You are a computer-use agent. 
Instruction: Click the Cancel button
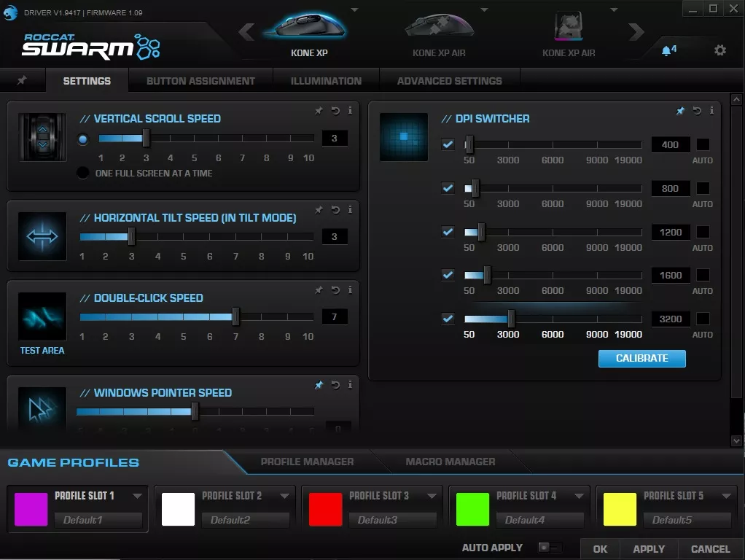710,549
